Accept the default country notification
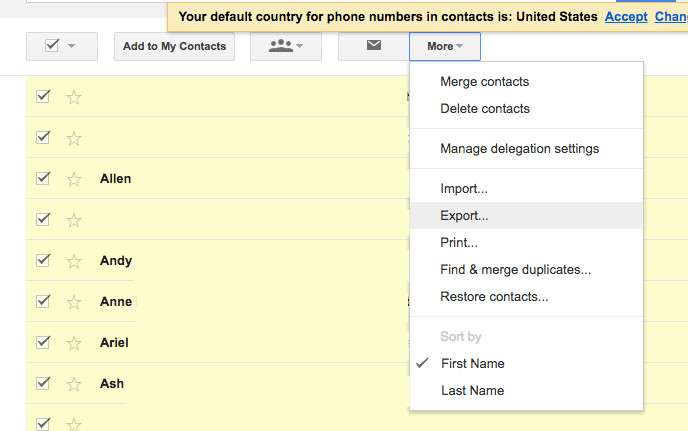The height and width of the screenshot is (431, 688). [x=626, y=17]
